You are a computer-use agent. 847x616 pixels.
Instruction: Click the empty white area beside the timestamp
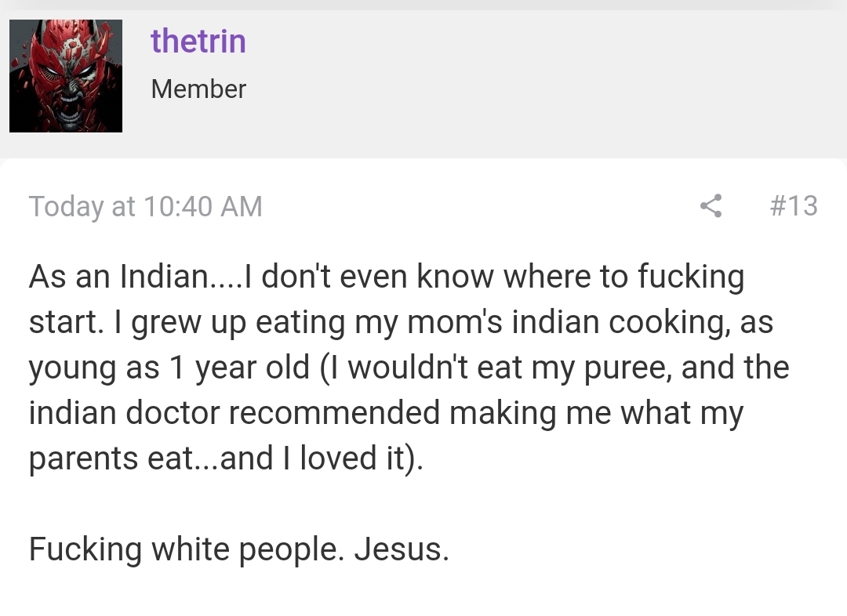[481, 206]
